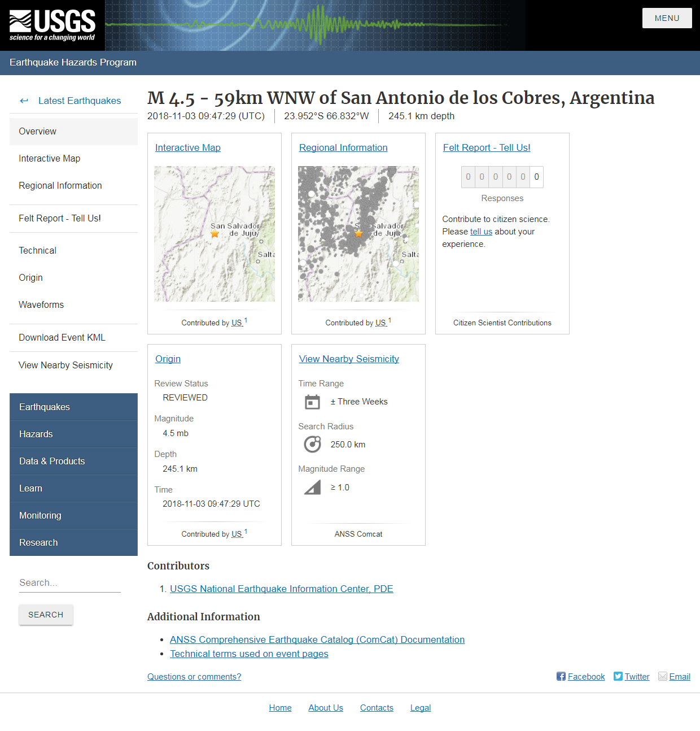Switch to the Technical section
The height and width of the screenshot is (731, 700).
(x=37, y=250)
